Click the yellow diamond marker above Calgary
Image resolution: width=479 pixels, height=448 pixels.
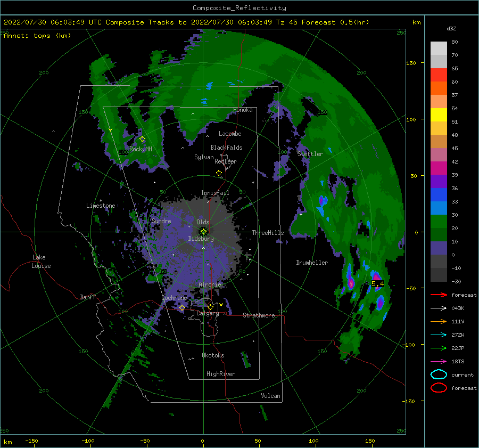(x=210, y=307)
